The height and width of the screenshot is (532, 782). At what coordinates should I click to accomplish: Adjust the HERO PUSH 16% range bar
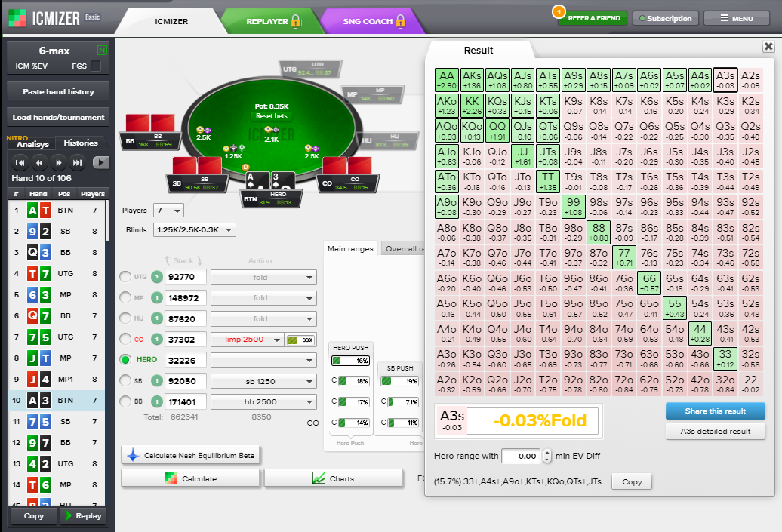[350, 361]
